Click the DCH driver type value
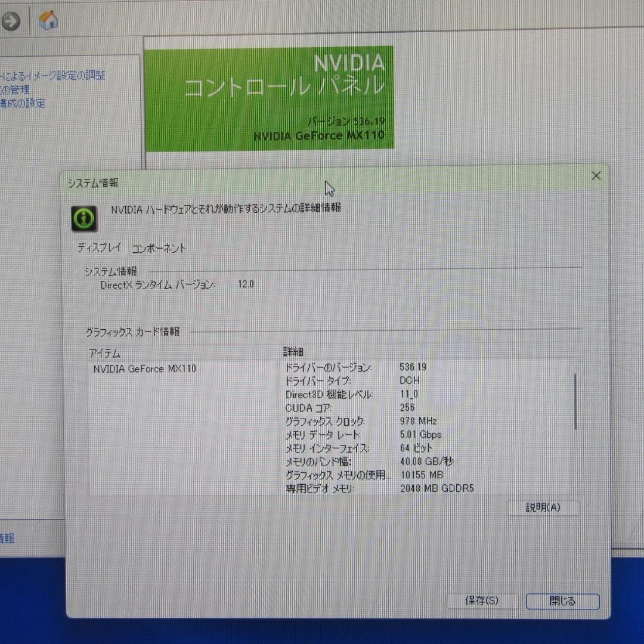The width and height of the screenshot is (644, 644). [x=410, y=380]
